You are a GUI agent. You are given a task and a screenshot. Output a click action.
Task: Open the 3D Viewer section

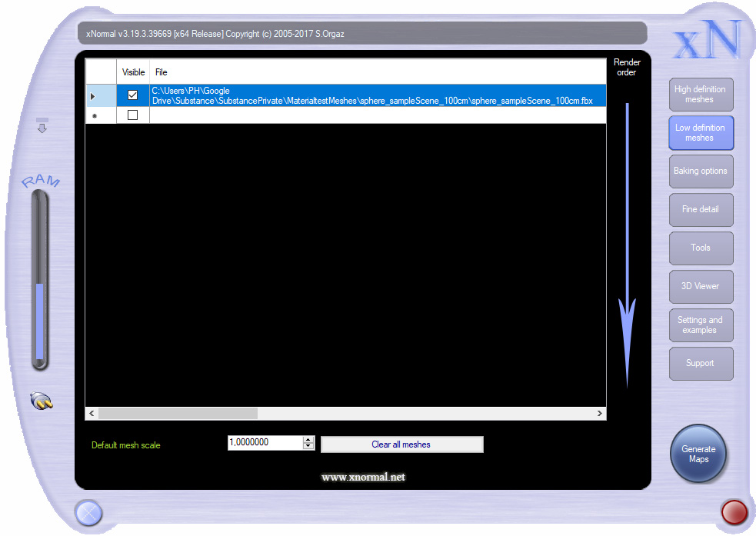pos(700,286)
